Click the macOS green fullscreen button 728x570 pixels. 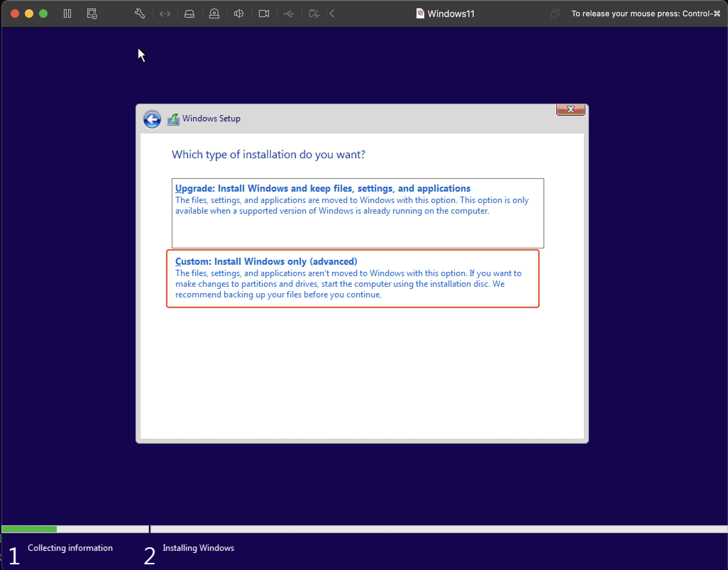pyautogui.click(x=43, y=13)
